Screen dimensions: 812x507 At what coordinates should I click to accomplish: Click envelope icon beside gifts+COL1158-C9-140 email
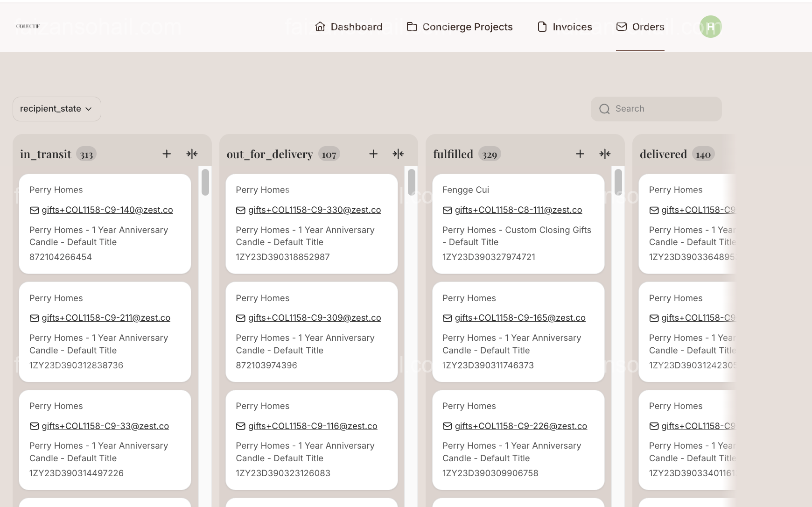click(34, 210)
